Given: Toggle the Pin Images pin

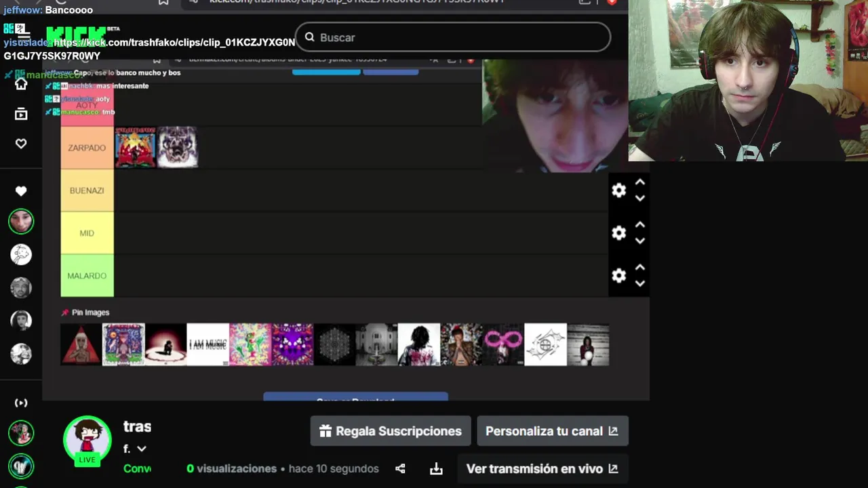Looking at the screenshot, I should pos(65,312).
